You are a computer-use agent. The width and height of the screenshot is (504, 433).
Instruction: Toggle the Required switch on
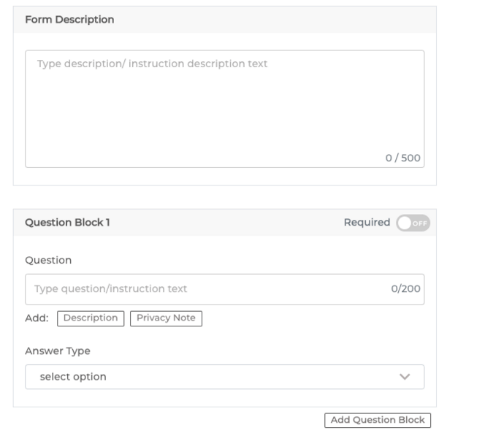coord(413,223)
